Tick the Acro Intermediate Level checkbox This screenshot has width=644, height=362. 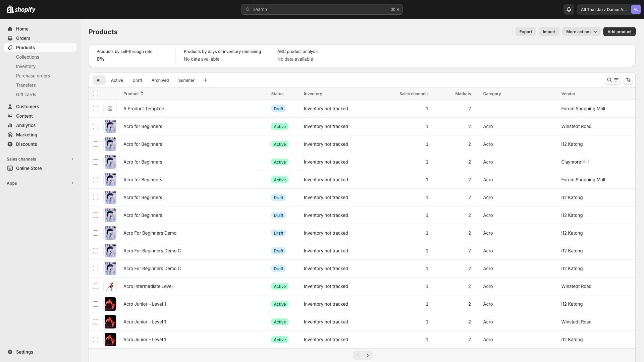pyautogui.click(x=96, y=286)
